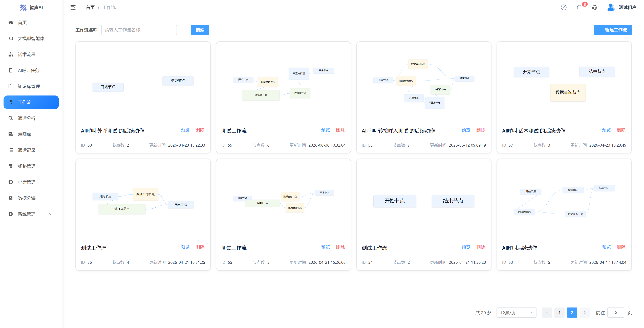Open notifications bell with badge 8
The width and height of the screenshot is (644, 328).
tap(579, 8)
